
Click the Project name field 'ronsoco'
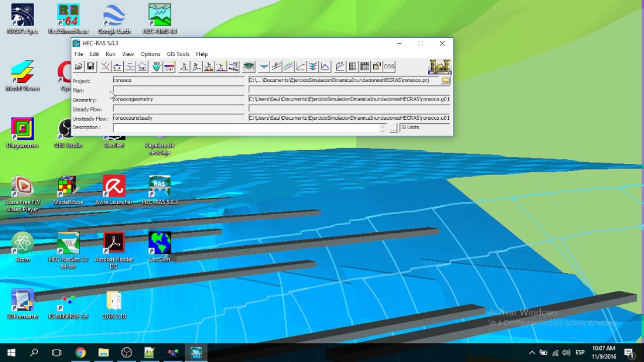tap(179, 80)
